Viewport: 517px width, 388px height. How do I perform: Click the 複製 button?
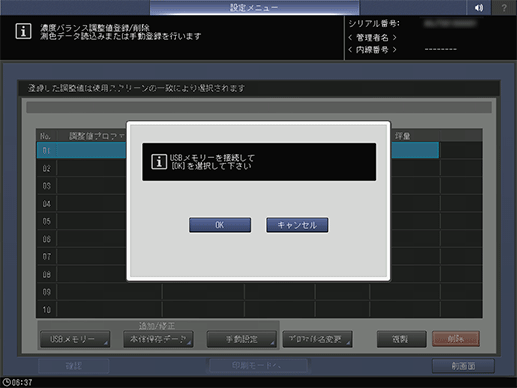[401, 339]
